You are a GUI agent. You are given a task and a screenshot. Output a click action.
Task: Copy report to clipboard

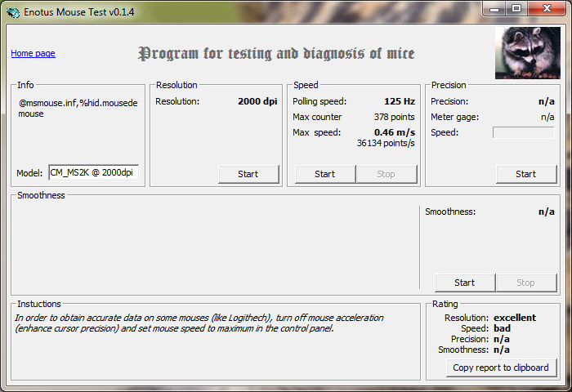coord(501,367)
